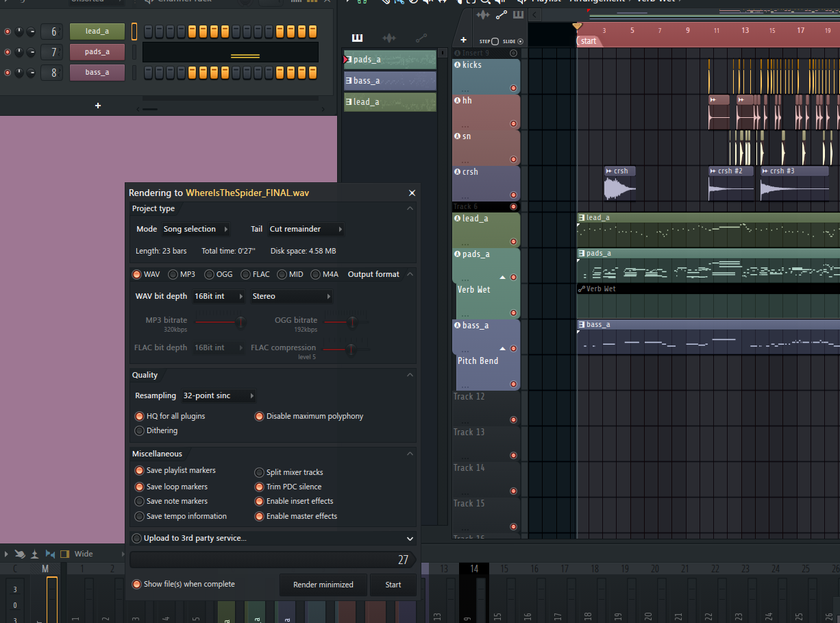Select the MP3 output format
The width and height of the screenshot is (840, 623).
(173, 275)
